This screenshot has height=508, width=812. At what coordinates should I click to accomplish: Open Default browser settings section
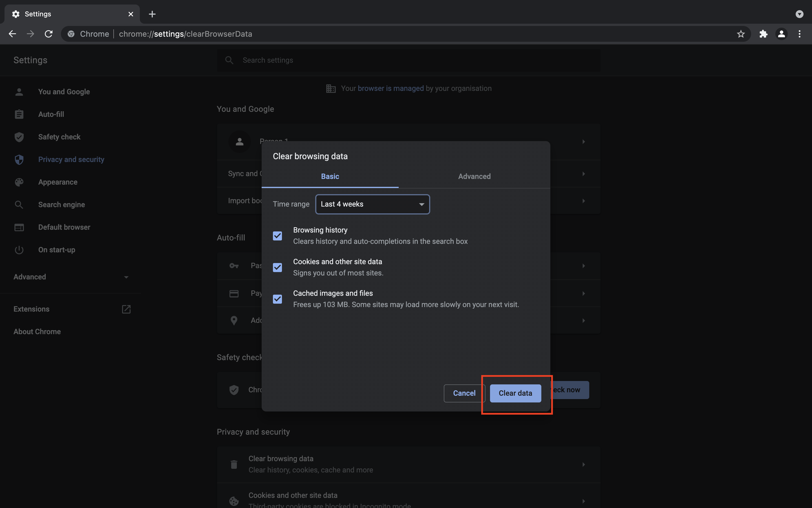[x=64, y=227]
